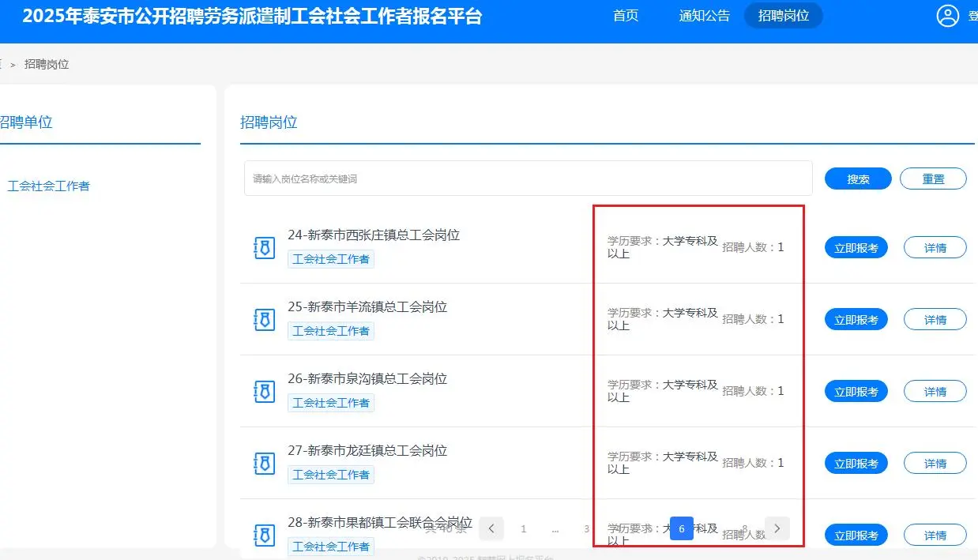Click the 重置 button
Viewport: 978px width, 560px height.
(933, 179)
